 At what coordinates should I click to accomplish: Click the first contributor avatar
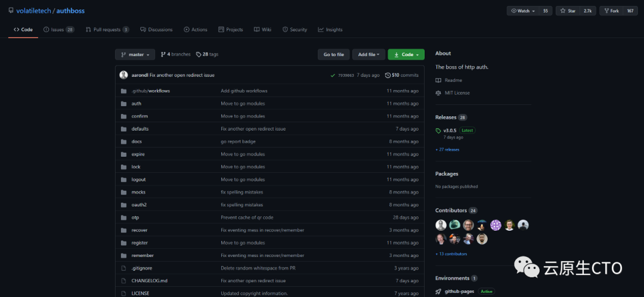click(441, 225)
